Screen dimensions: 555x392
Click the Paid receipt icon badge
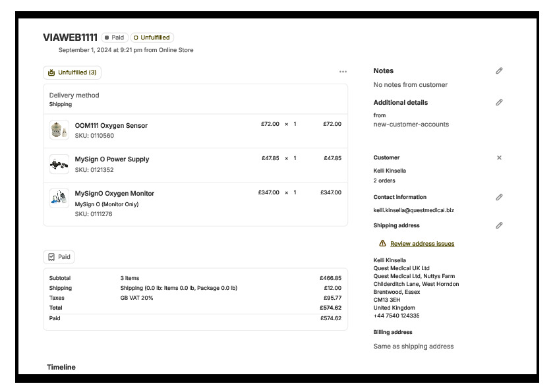[x=51, y=257]
